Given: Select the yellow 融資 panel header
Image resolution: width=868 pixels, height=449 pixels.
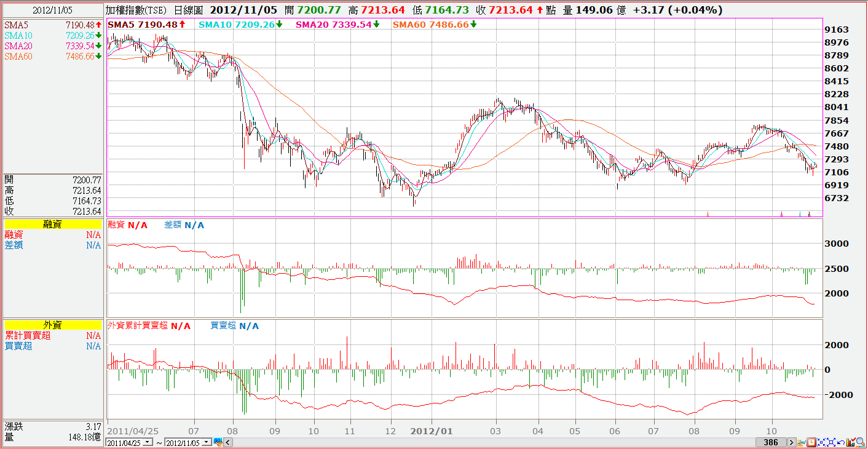Looking at the screenshot, I should 53,224.
